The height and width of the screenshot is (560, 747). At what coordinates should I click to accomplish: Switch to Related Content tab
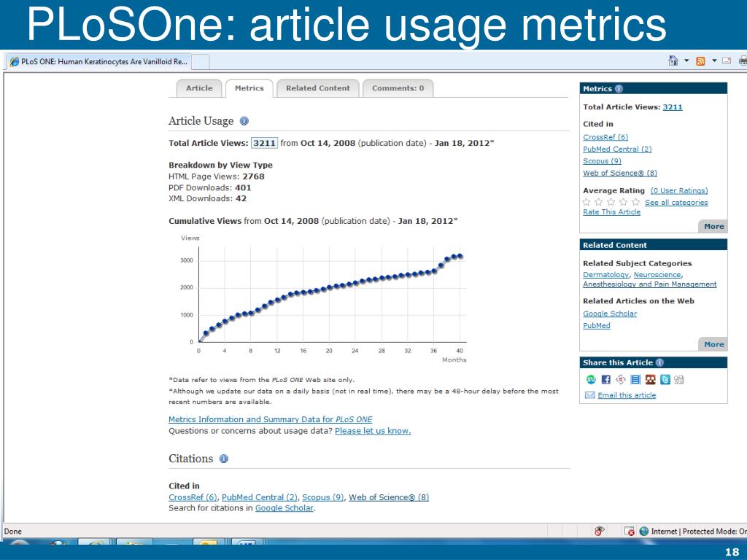coord(318,88)
